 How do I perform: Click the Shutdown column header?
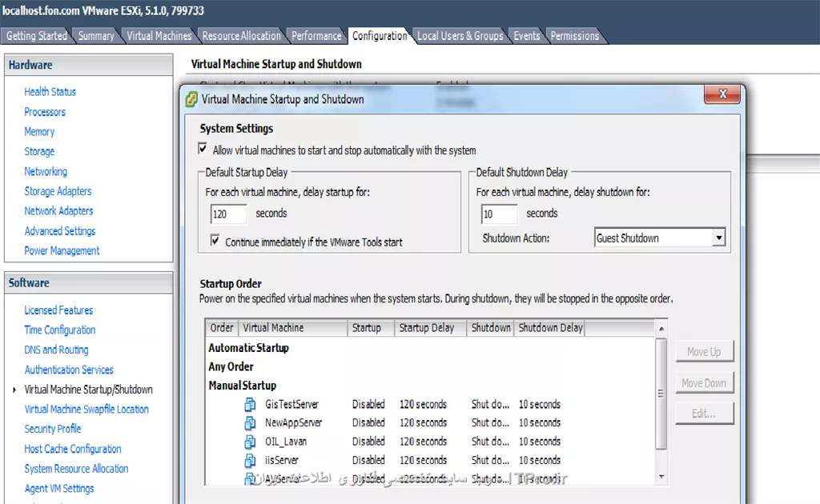491,328
